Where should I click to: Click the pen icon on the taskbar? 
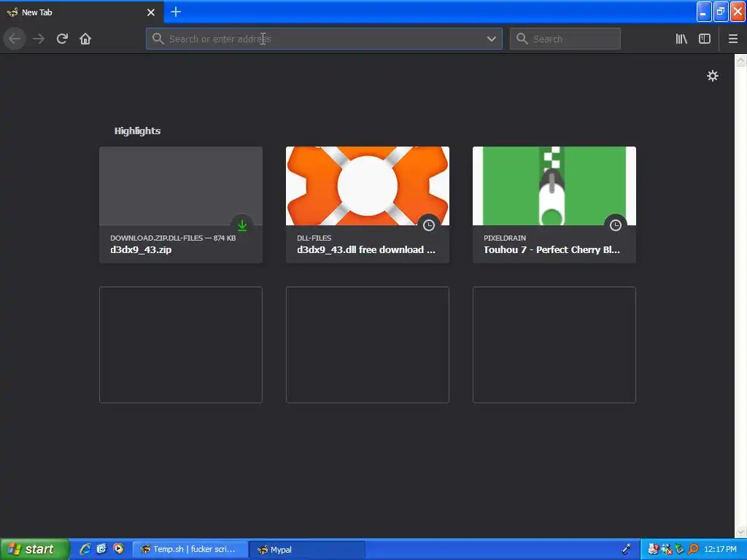(627, 549)
